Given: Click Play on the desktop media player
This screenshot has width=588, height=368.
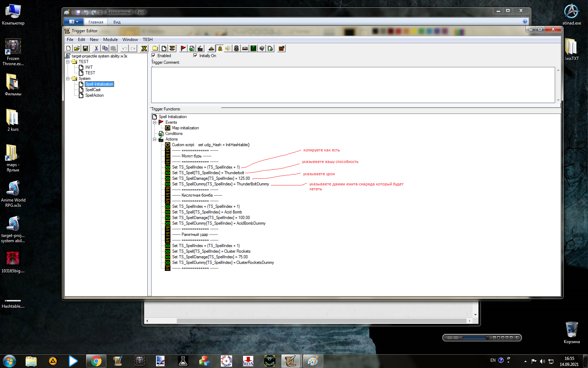Looking at the screenshot, I should 494,338.
